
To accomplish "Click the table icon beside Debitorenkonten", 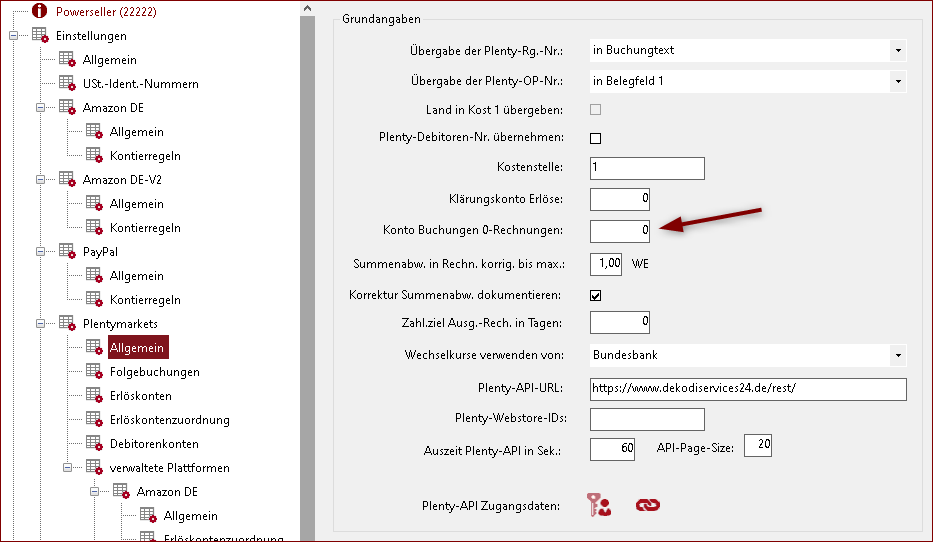I will coord(94,443).
